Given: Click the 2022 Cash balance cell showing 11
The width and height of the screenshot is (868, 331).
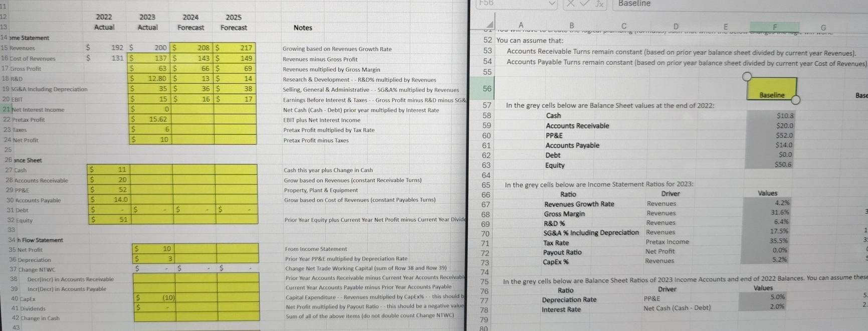Looking at the screenshot, I should [109, 170].
